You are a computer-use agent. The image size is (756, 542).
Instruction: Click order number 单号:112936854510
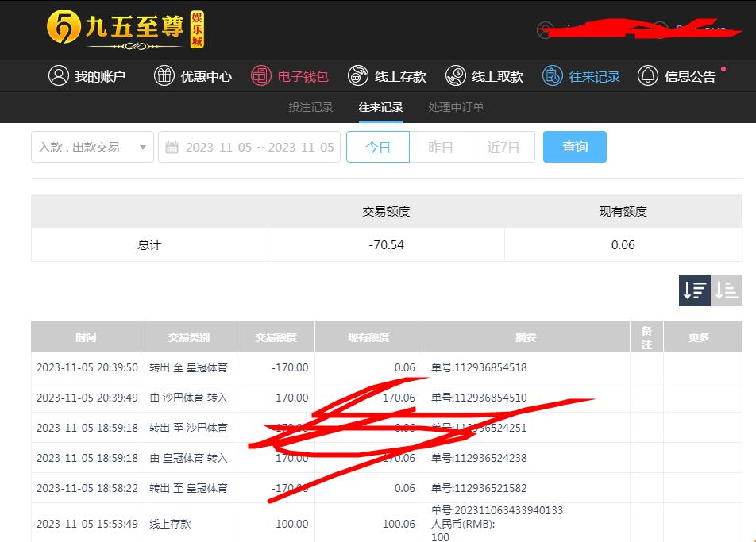click(x=479, y=398)
